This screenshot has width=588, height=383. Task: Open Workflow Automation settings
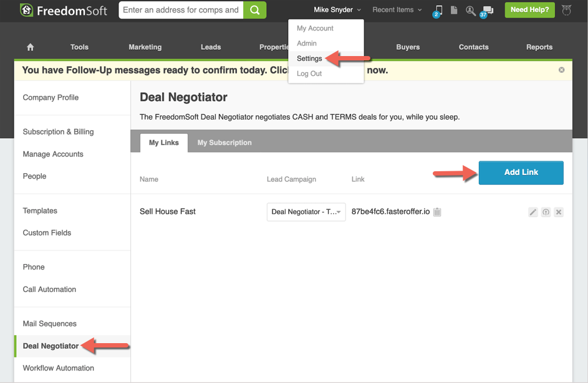(x=58, y=368)
